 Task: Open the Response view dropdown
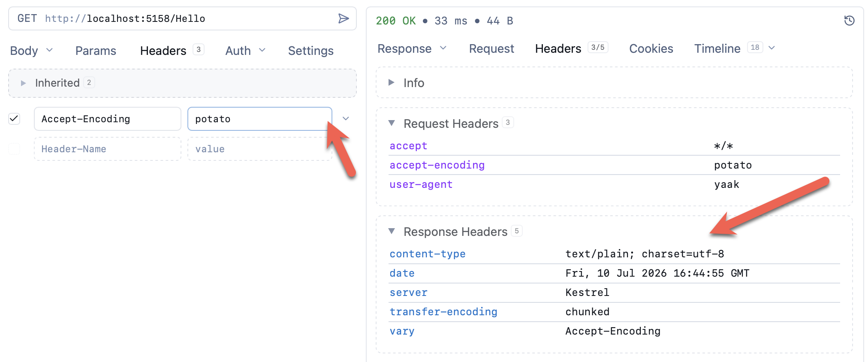pyautogui.click(x=412, y=48)
